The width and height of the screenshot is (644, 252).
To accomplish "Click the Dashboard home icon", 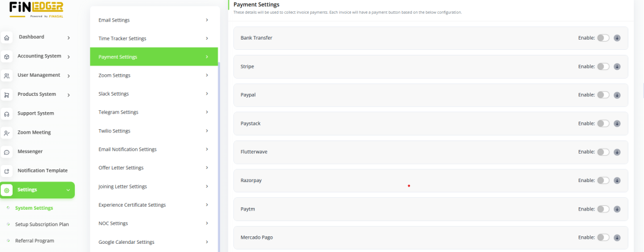I will coord(7,38).
